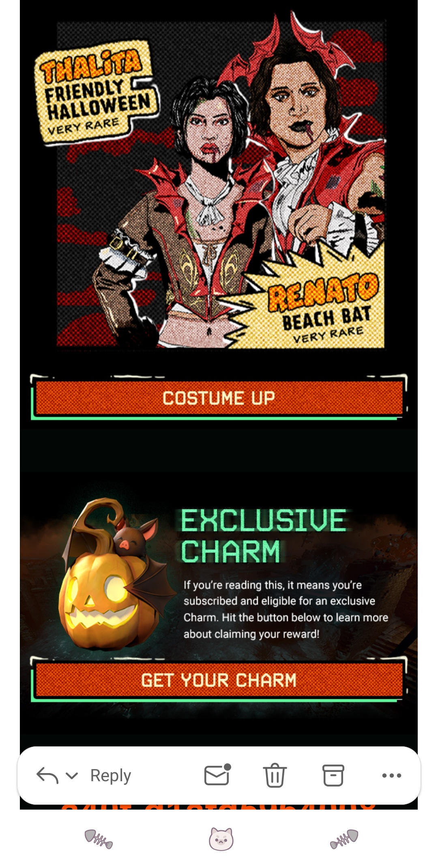Expand the reply options chevron
The width and height of the screenshot is (438, 868).
point(72,776)
